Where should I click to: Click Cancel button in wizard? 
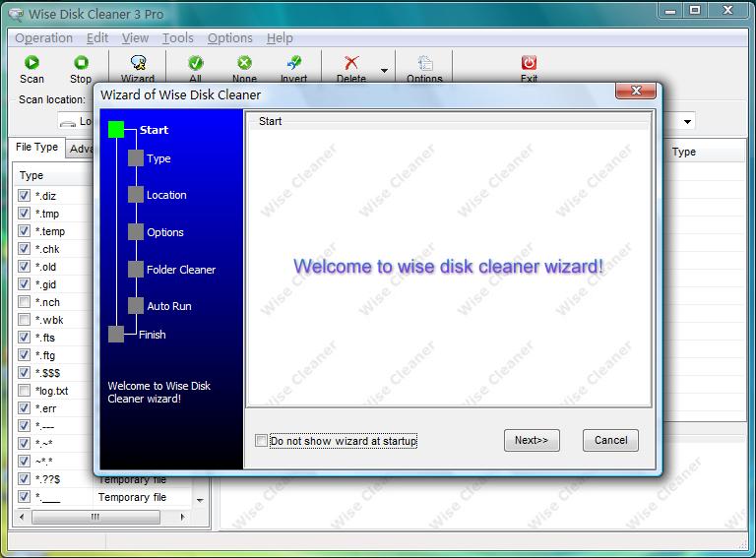coord(610,441)
